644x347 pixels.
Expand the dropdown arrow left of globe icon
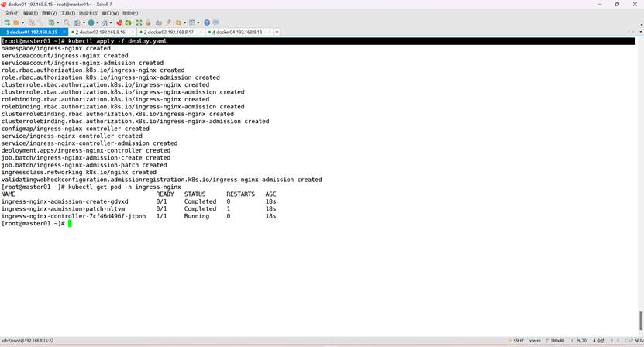[84, 22]
